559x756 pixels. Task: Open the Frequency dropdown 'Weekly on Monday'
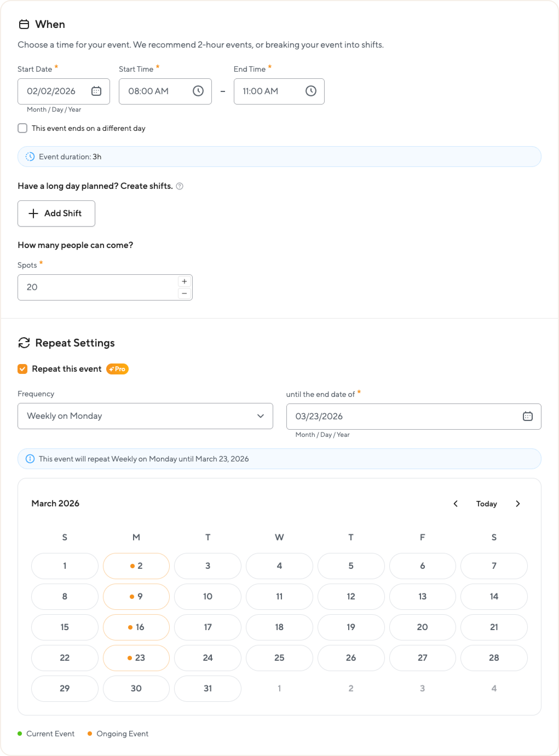(145, 416)
